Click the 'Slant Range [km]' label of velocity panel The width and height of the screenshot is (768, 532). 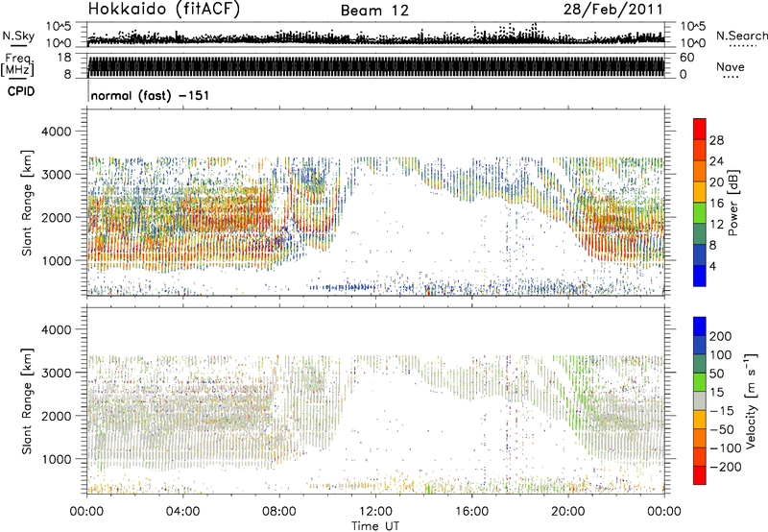coord(27,401)
